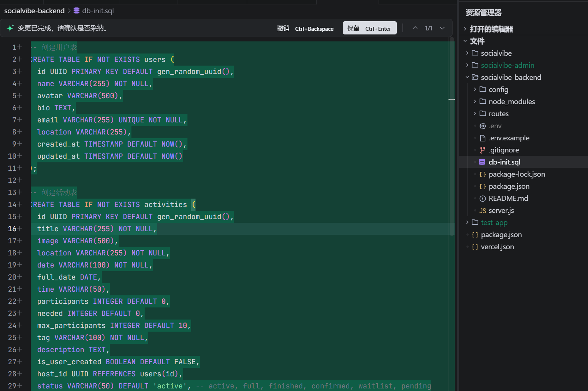588x391 pixels.
Task: Expand the routes folder chevron
Action: tap(475, 114)
